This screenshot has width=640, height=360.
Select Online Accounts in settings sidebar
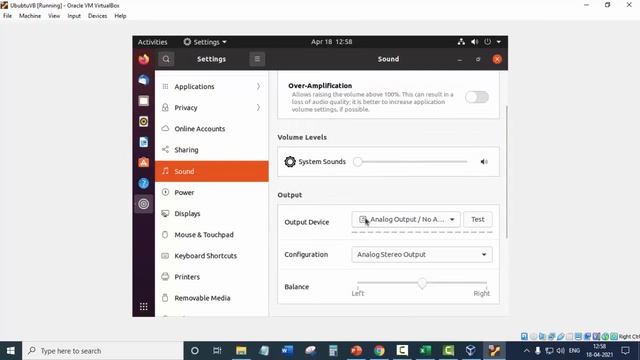pos(212,129)
